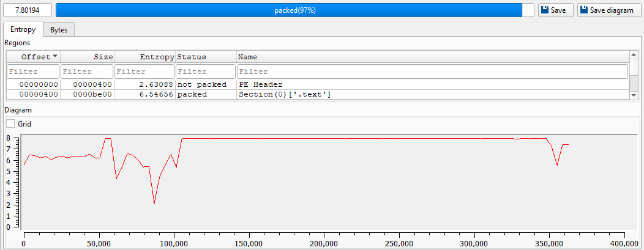Sort regions by the Size column header
644x250 pixels.
coord(86,57)
